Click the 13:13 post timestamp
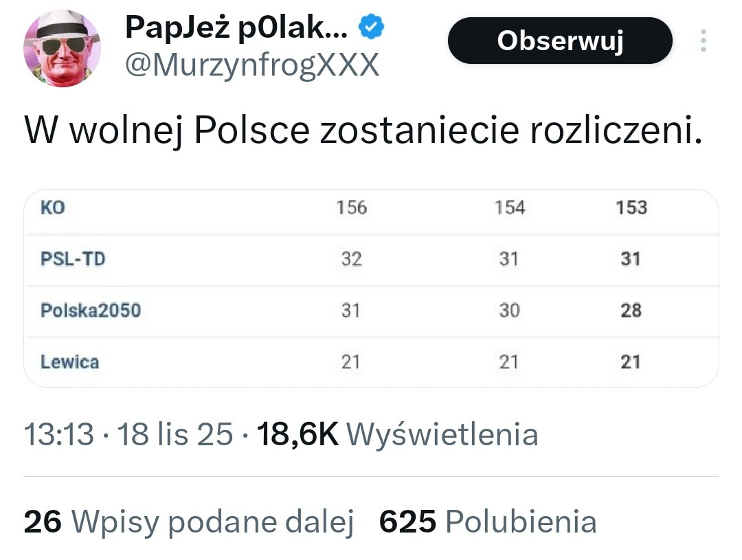The image size is (742, 560). [58, 434]
